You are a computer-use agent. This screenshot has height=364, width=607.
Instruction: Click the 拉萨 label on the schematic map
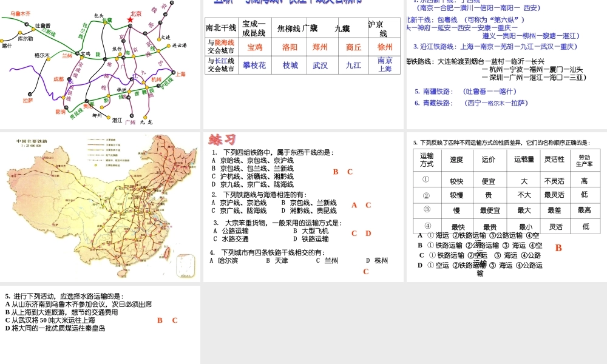pyautogui.click(x=28, y=101)
